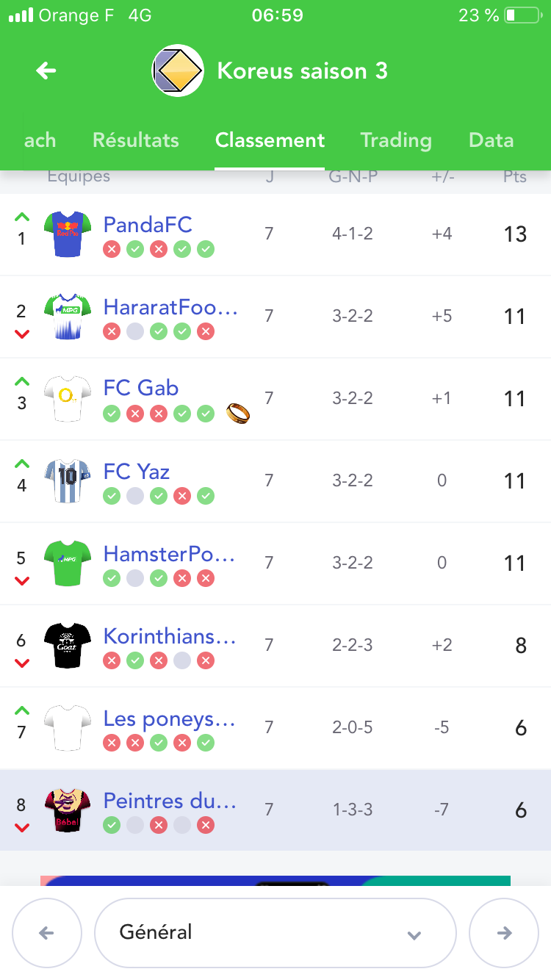Tap Korinthians' black jersey icon

[68, 646]
